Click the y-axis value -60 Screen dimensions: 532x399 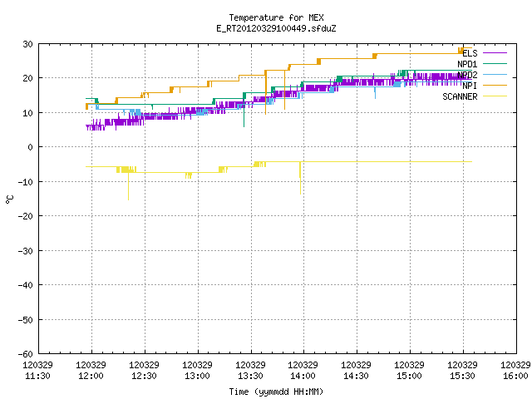[26, 354]
